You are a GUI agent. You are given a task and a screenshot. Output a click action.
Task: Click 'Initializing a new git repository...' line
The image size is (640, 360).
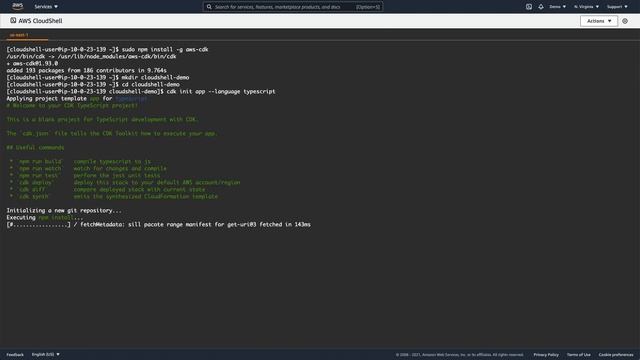(x=64, y=211)
